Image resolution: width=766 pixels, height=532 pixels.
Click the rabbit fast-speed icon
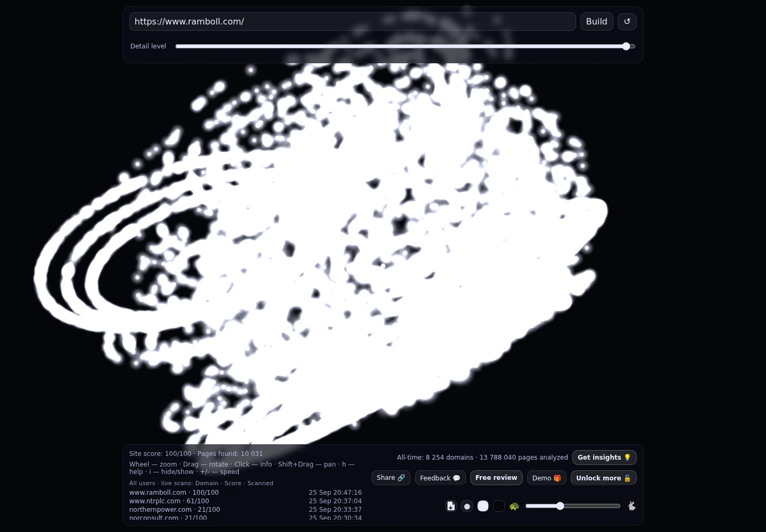click(631, 506)
